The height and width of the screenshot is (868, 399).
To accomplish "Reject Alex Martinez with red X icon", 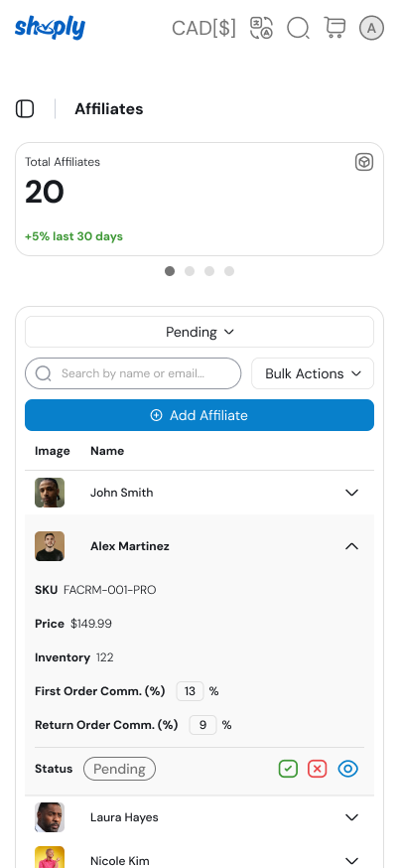I will pos(317,769).
